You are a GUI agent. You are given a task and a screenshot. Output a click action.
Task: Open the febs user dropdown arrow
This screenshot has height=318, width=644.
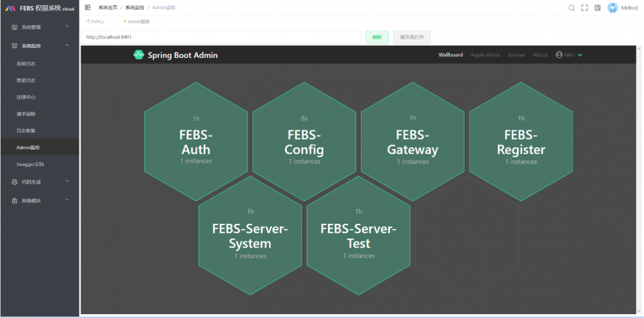(x=580, y=55)
